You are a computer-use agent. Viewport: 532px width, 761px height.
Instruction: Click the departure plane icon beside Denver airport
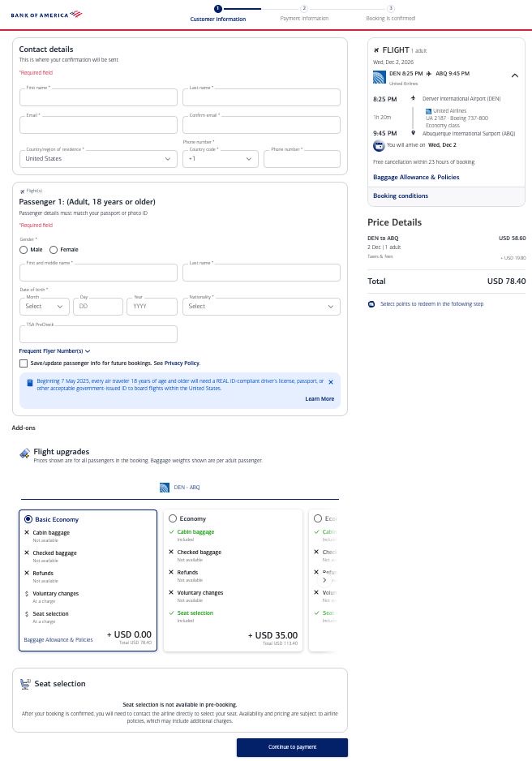tap(413, 98)
